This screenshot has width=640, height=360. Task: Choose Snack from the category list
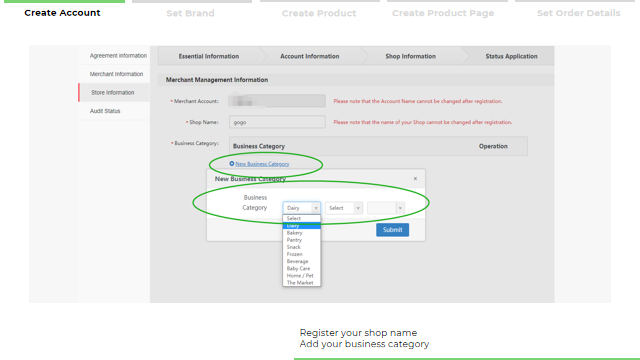tap(302, 247)
